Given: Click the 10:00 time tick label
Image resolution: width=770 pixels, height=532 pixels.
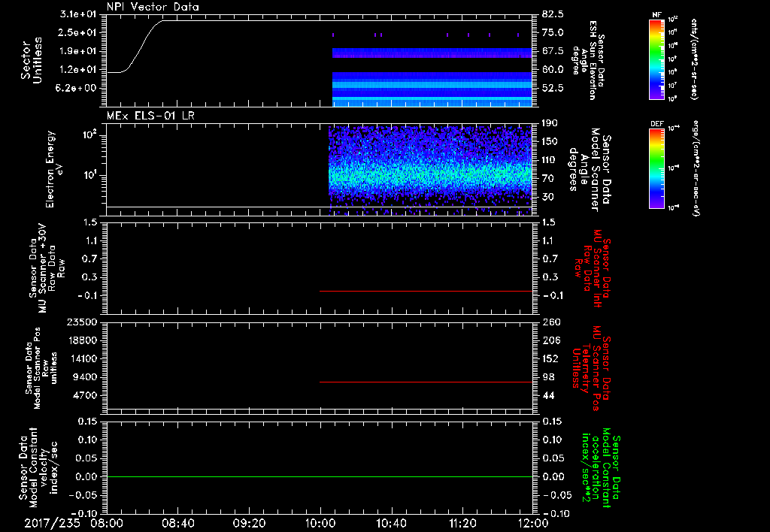Looking at the screenshot, I should [320, 523].
